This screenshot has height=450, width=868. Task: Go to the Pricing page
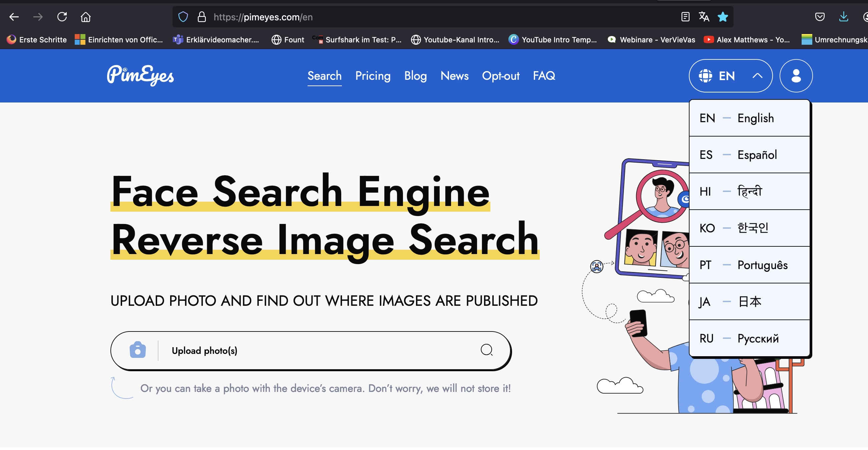pos(373,76)
